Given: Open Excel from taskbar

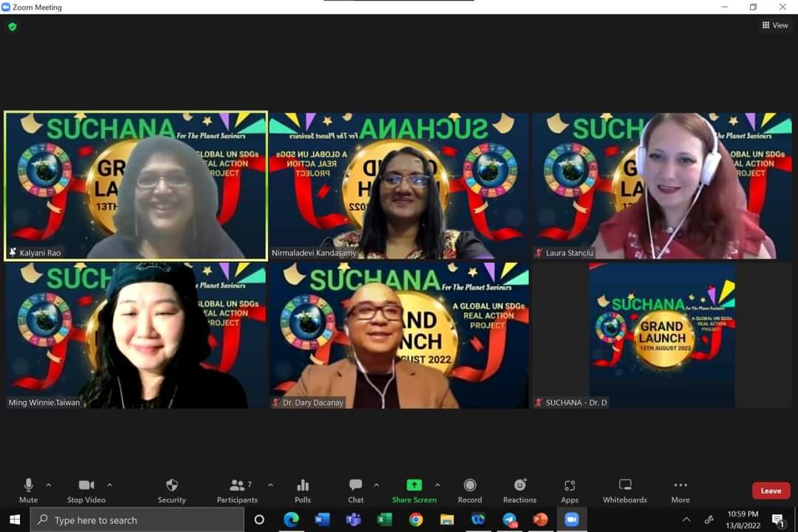Looking at the screenshot, I should point(384,519).
